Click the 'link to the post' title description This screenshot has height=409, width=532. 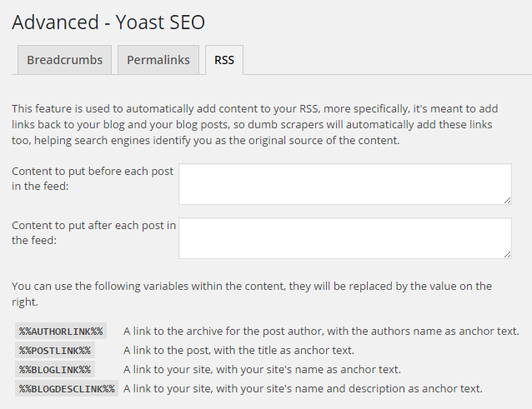(x=238, y=351)
